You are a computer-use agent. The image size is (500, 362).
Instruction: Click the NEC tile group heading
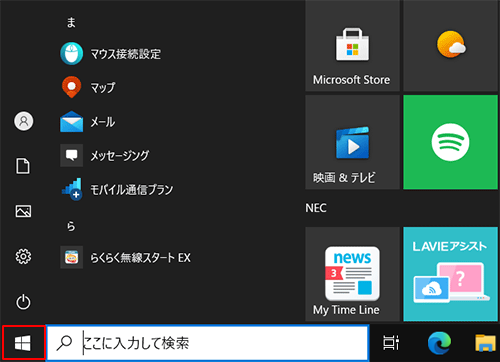[x=316, y=208]
